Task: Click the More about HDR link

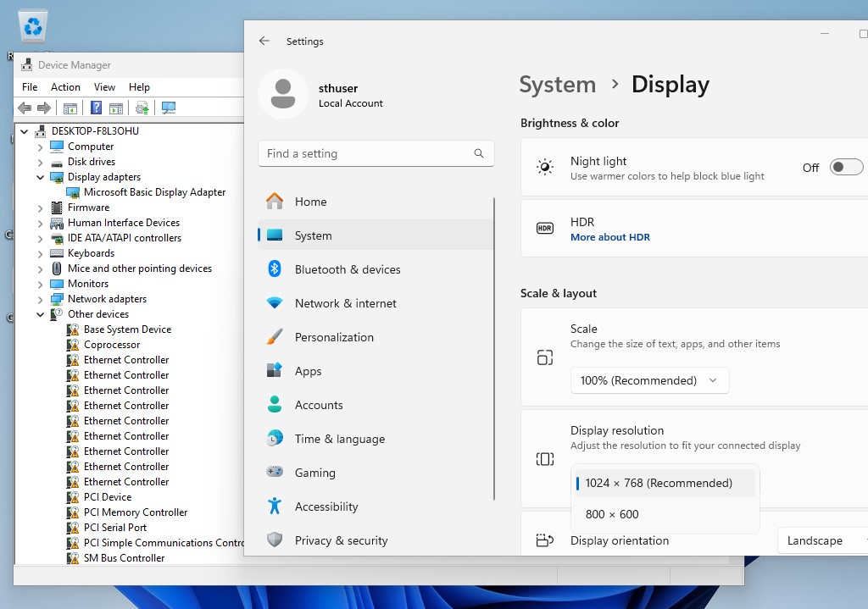Action: click(x=609, y=237)
